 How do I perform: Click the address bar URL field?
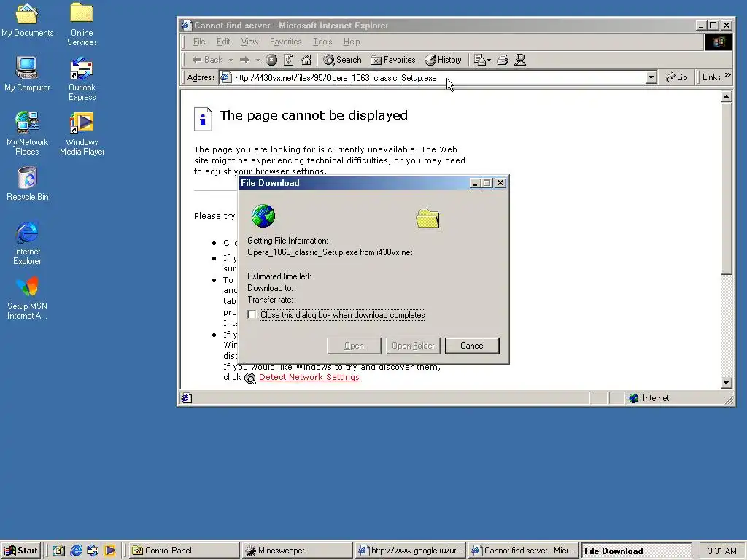(x=438, y=77)
